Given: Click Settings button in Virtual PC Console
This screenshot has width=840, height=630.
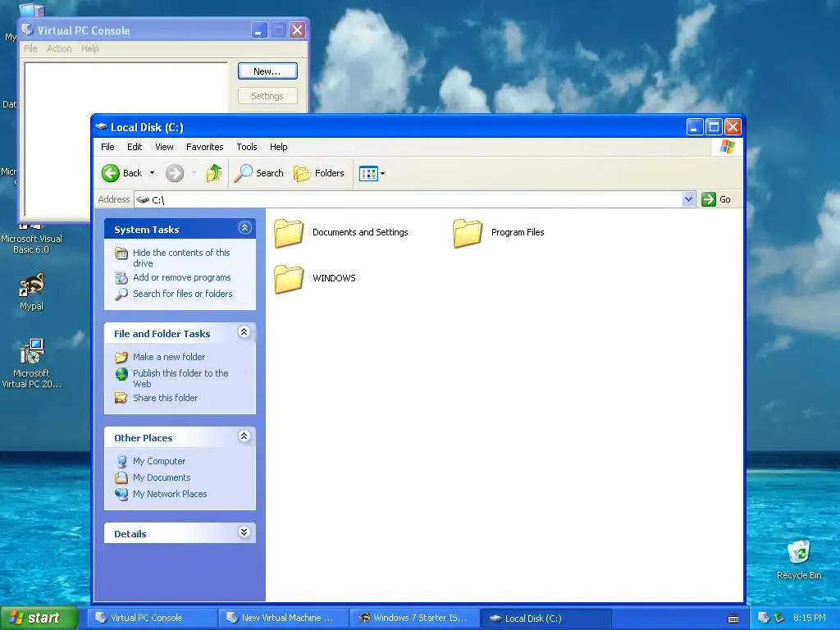Looking at the screenshot, I should [x=267, y=96].
